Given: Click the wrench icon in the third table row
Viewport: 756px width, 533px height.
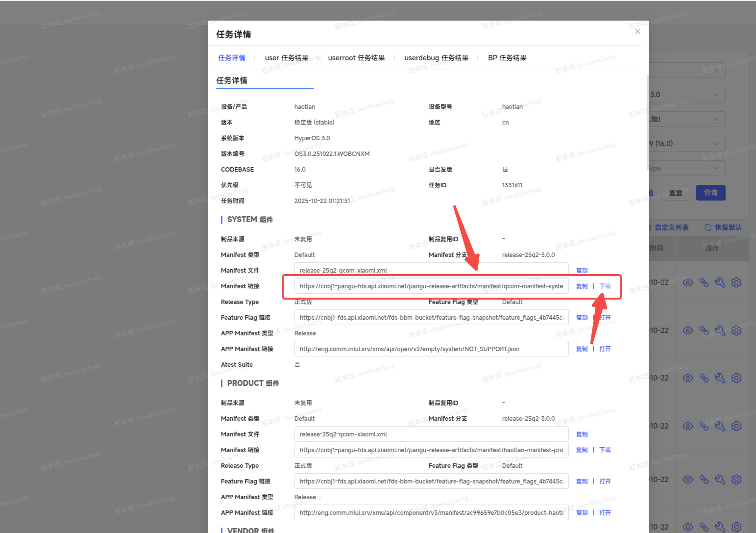Looking at the screenshot, I should [720, 378].
